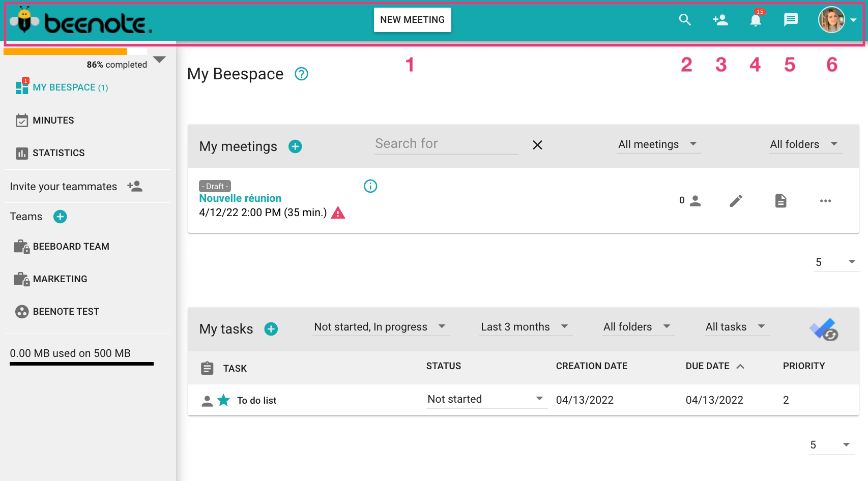This screenshot has width=868, height=481.
Task: Click the TASK column header
Action: coord(235,369)
